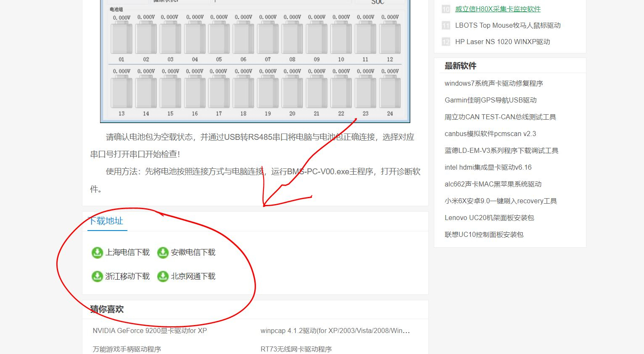Open Garmin佳明GPS导航USB驱动 link

(x=491, y=100)
